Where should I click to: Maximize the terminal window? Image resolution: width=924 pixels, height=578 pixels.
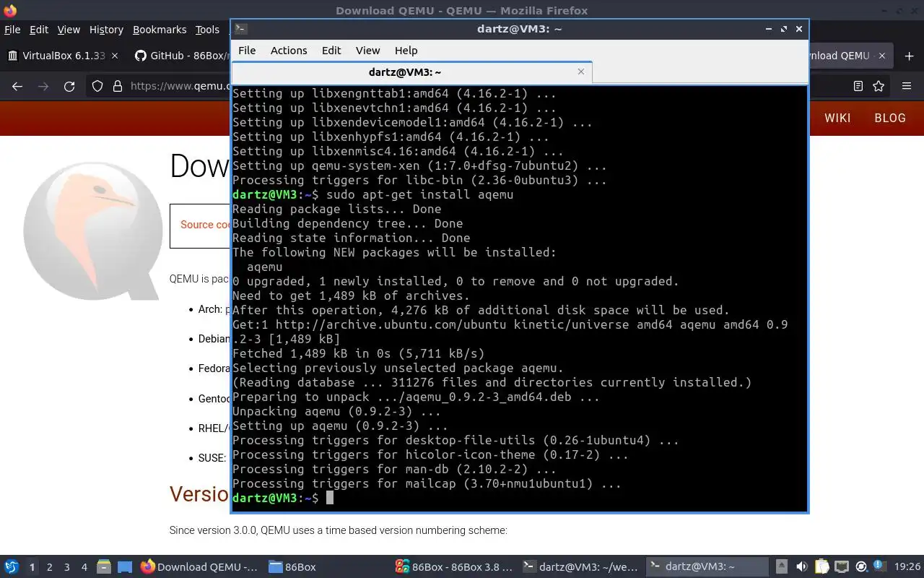pos(784,29)
